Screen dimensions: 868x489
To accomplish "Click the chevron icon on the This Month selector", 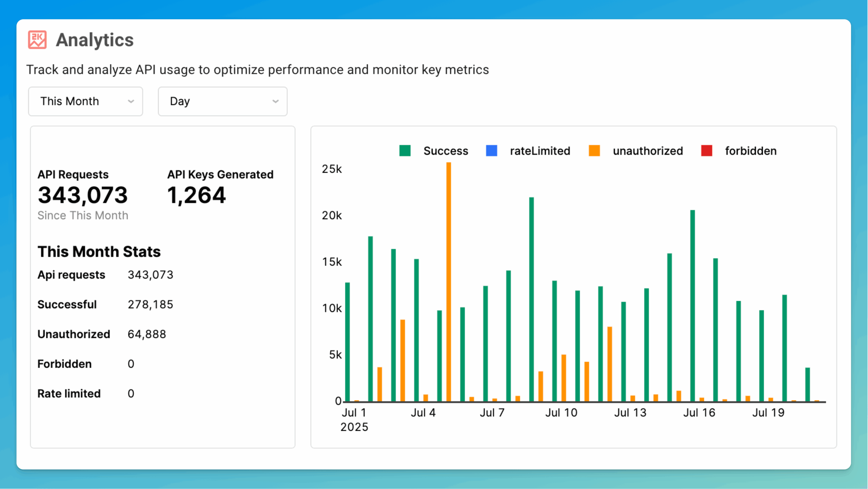I will pos(132,101).
